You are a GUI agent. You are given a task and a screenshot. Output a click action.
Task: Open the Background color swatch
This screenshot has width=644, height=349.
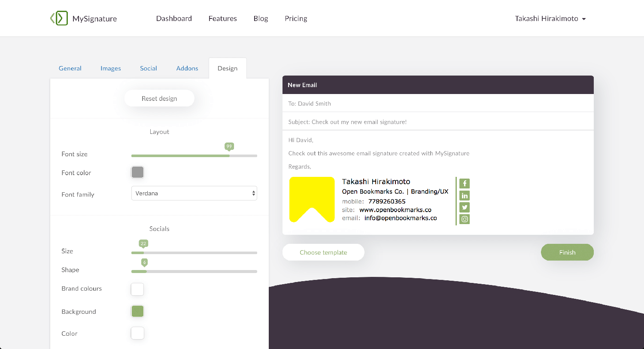[x=137, y=311]
